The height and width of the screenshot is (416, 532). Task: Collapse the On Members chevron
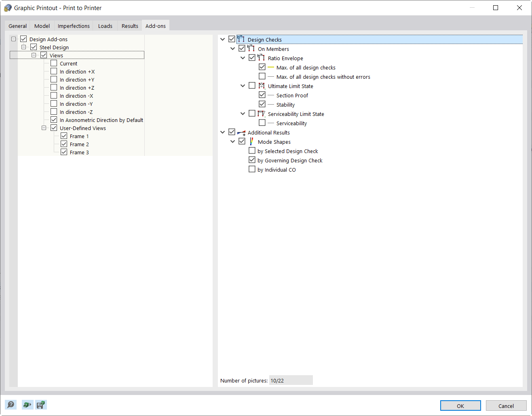click(232, 48)
